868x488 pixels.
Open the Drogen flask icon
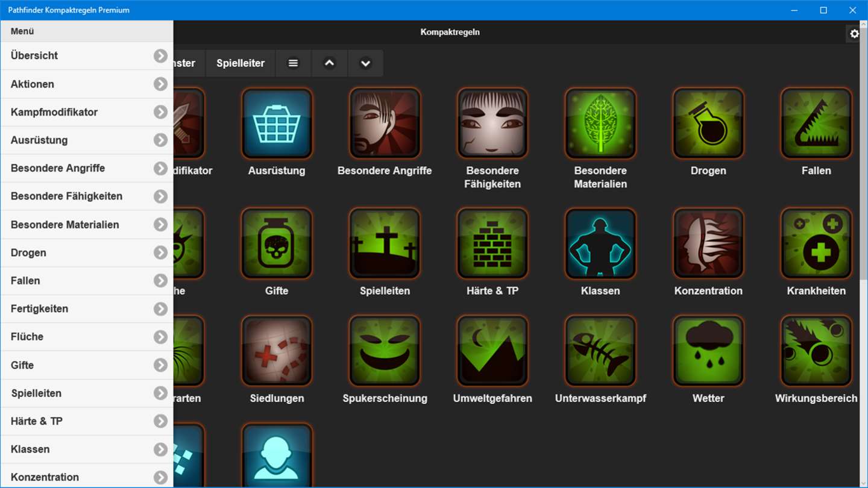click(x=708, y=124)
